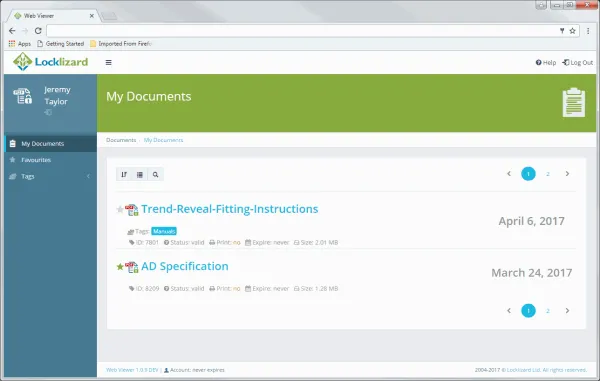Screen dimensions: 600x381
Task: Expand the Tags submenu chevron
Action: pos(88,176)
